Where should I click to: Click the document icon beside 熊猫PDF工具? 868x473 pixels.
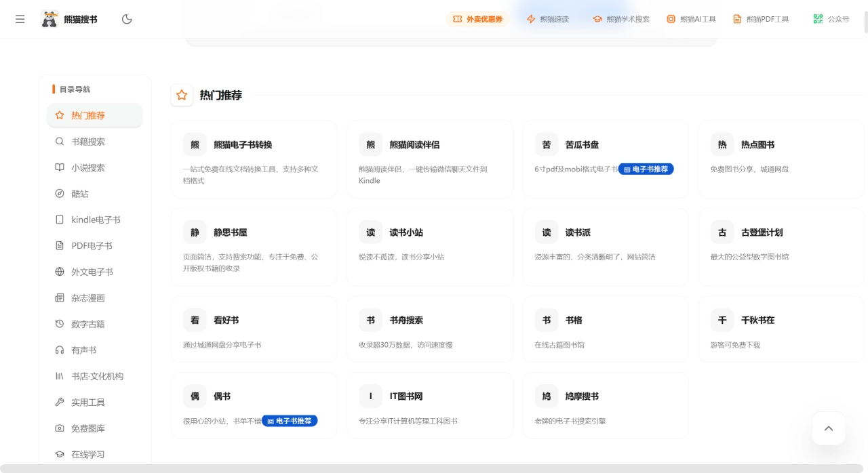[x=737, y=19]
